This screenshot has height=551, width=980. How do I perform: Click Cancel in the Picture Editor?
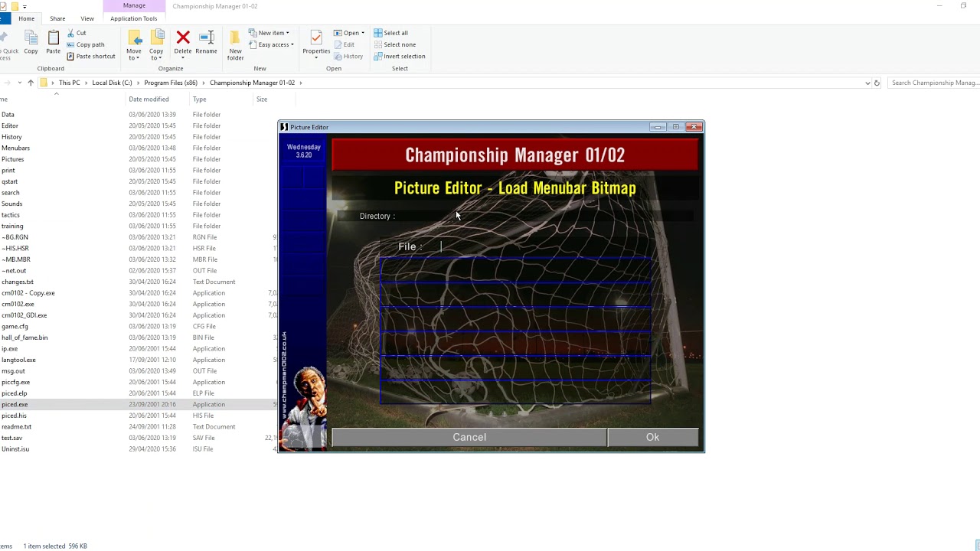(469, 437)
